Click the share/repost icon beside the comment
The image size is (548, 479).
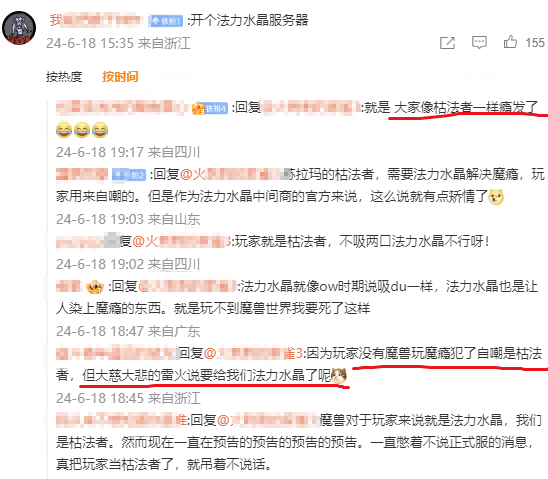click(x=447, y=43)
